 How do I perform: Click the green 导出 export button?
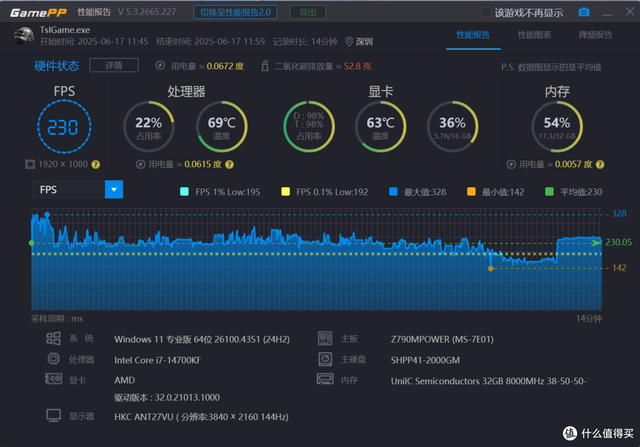[x=308, y=12]
